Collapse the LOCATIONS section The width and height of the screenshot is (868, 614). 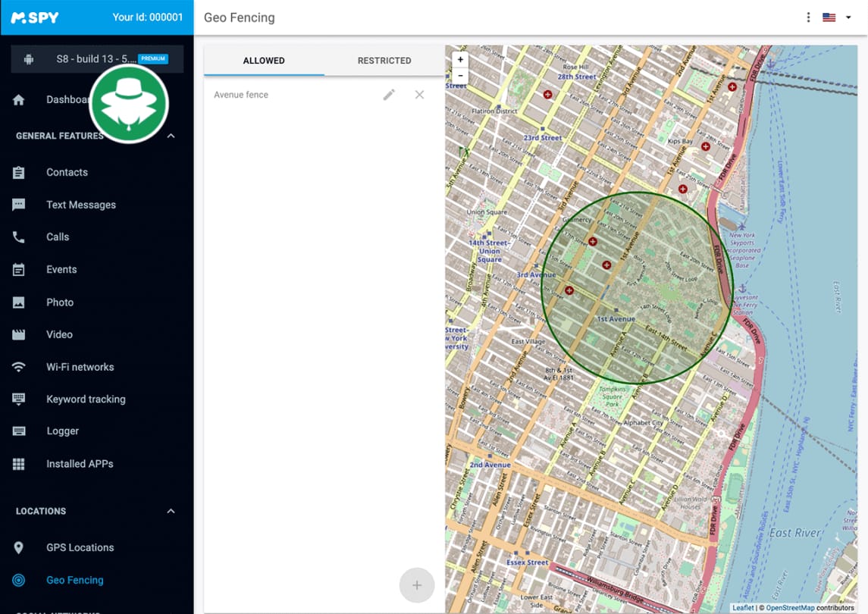(x=171, y=511)
